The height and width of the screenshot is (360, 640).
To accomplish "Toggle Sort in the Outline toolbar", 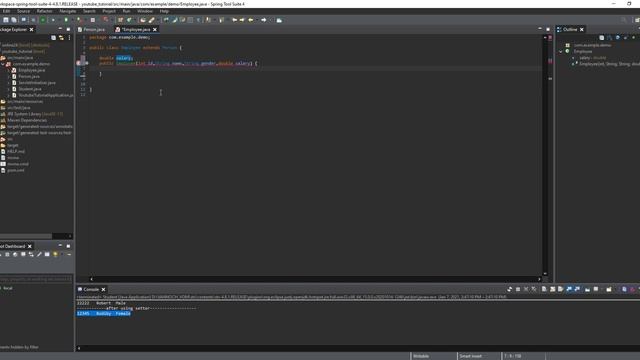I will [x=609, y=38].
